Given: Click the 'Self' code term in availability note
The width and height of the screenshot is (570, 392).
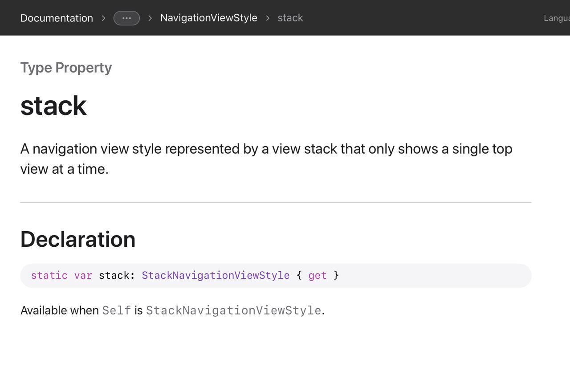Looking at the screenshot, I should coord(117,310).
